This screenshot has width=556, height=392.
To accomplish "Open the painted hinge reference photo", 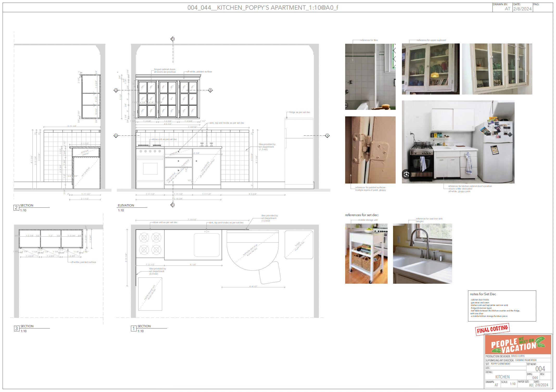I will 370,150.
